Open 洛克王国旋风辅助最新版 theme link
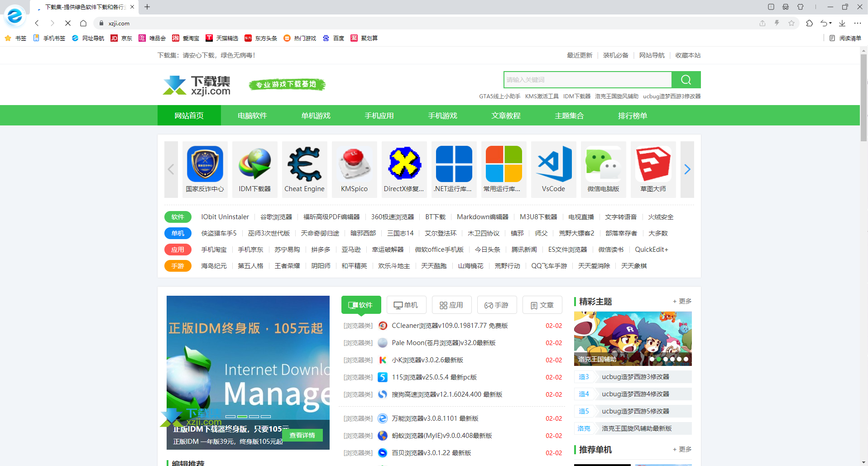The image size is (868, 466). point(637,428)
